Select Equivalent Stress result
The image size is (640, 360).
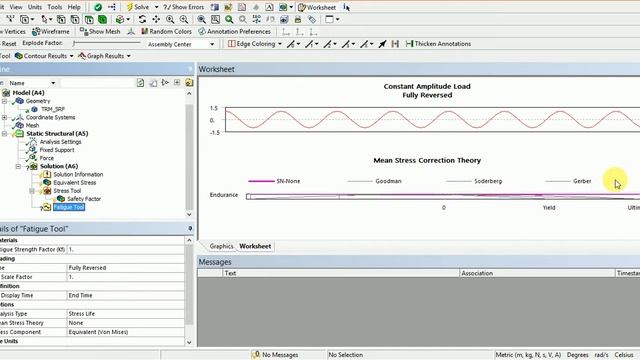(x=75, y=182)
